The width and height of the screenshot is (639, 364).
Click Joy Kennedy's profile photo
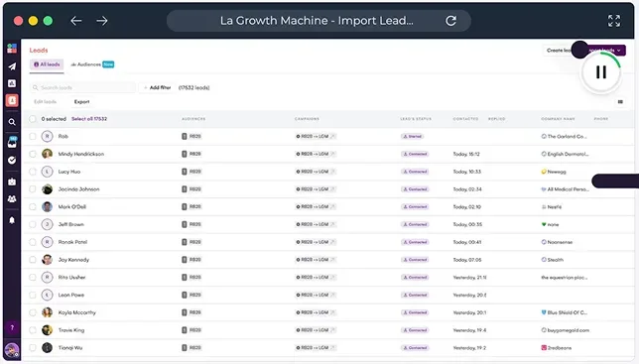tap(48, 260)
